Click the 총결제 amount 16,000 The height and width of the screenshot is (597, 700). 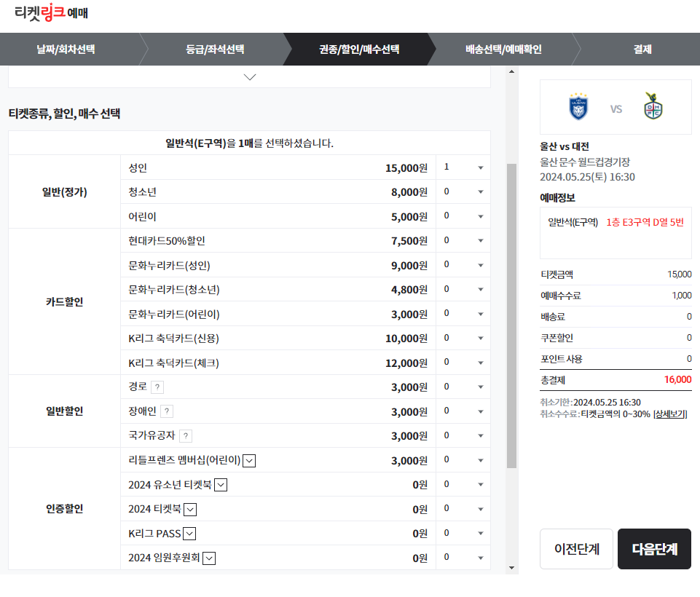point(677,380)
